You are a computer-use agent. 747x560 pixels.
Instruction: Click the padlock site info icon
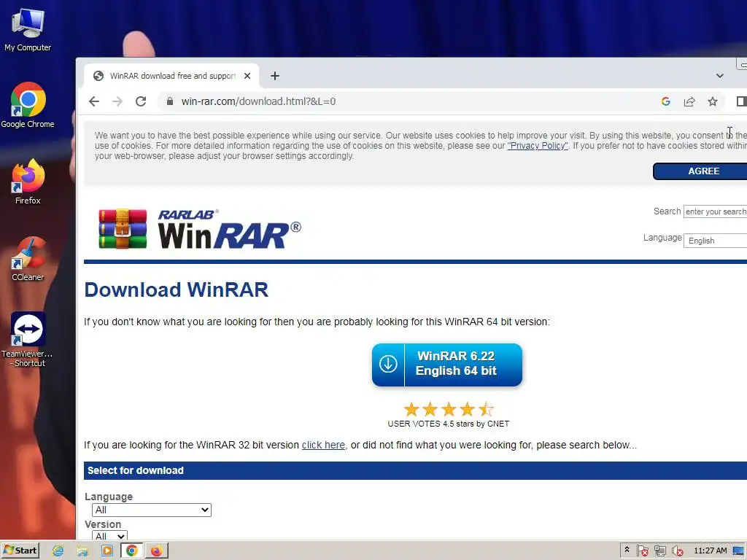169,101
